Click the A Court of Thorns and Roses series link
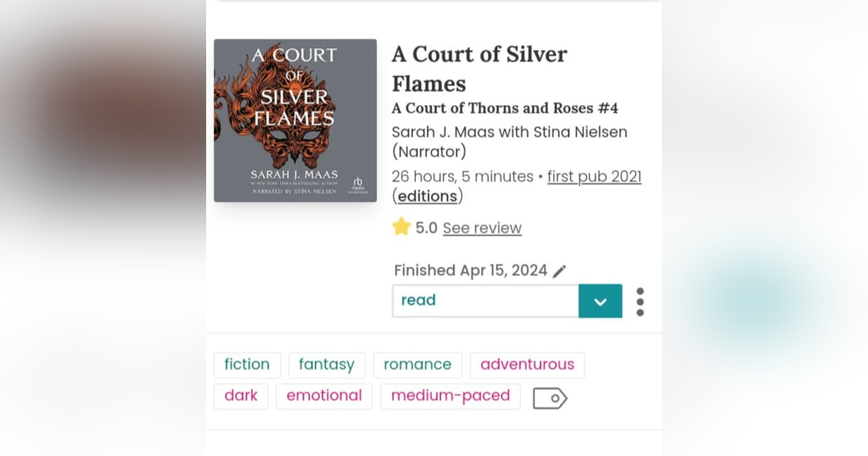 (506, 108)
